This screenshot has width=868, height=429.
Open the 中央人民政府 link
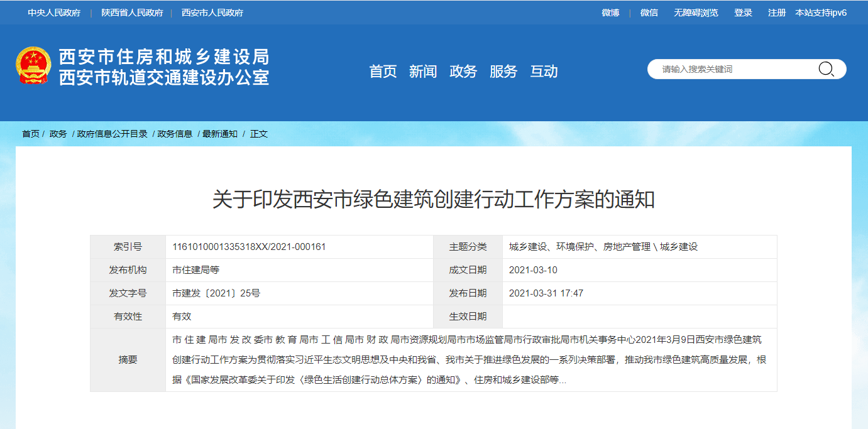[x=54, y=13]
